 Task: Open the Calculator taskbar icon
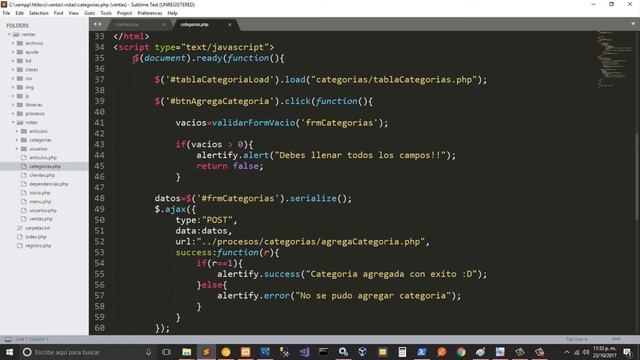click(x=402, y=352)
